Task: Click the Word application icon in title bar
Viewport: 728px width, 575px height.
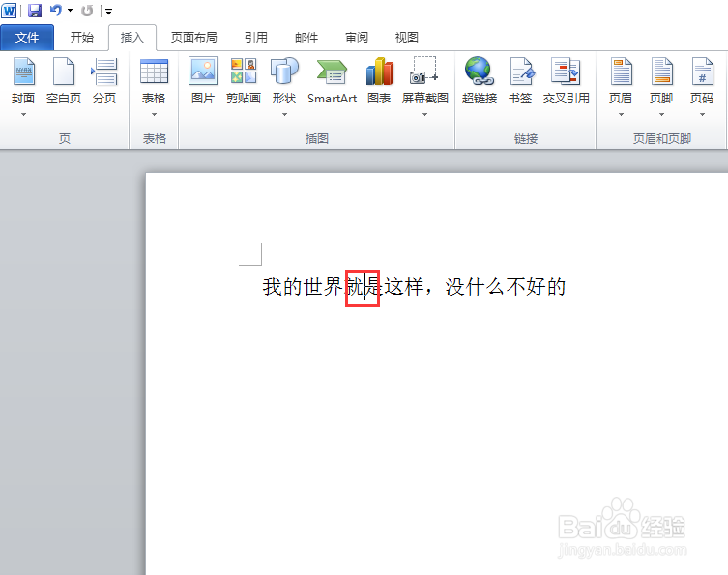Action: [x=9, y=11]
